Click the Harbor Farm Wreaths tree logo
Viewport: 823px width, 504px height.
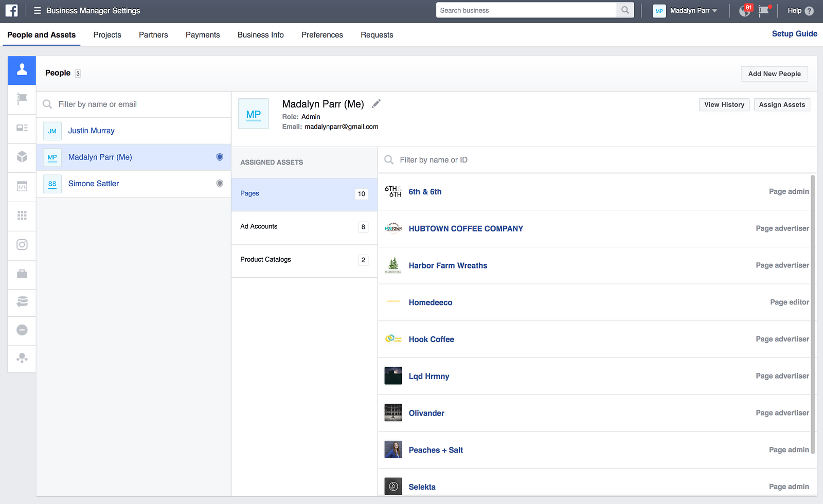tap(393, 265)
